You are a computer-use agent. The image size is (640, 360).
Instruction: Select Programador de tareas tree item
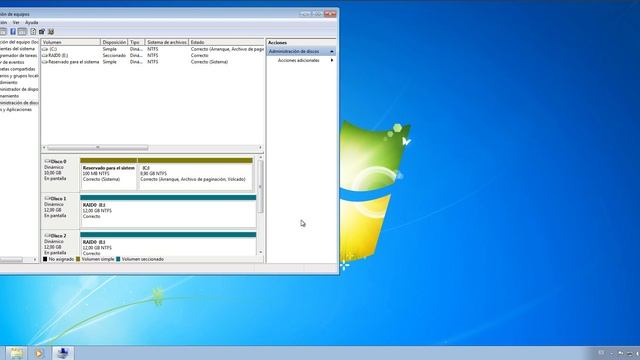(x=19, y=56)
